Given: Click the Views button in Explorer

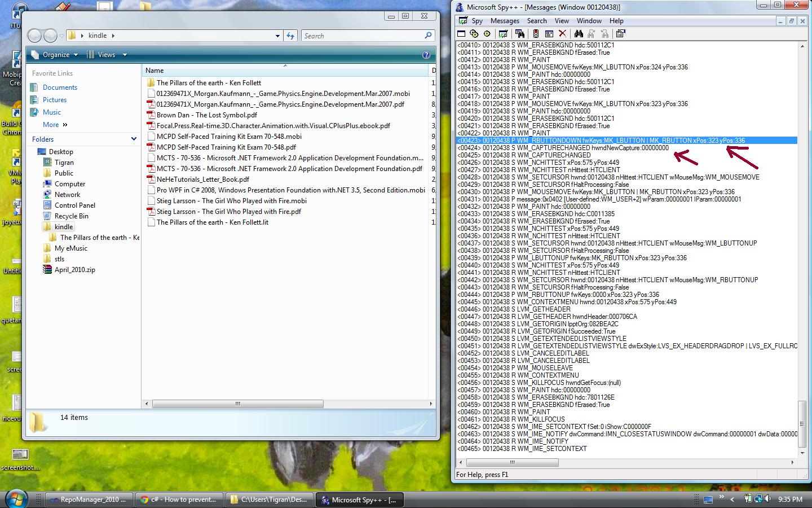Looking at the screenshot, I should click(x=101, y=55).
